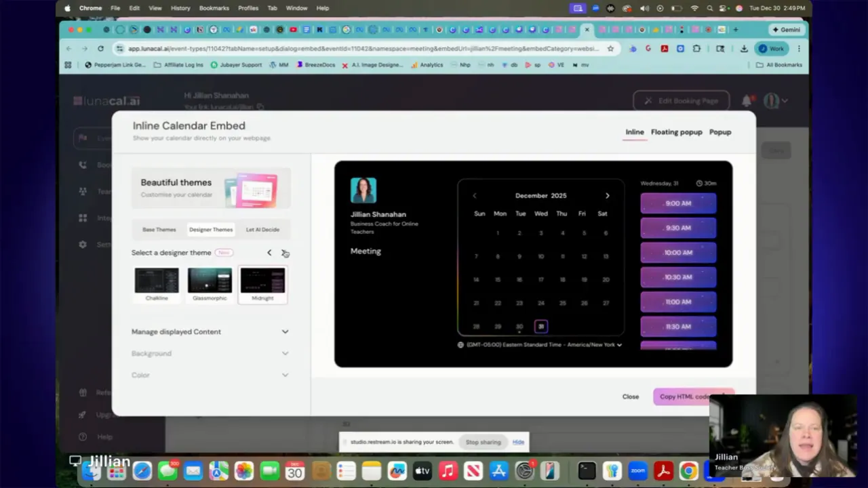Image resolution: width=868 pixels, height=488 pixels.
Task: Click the Help icon in the sidebar
Action: (83, 436)
